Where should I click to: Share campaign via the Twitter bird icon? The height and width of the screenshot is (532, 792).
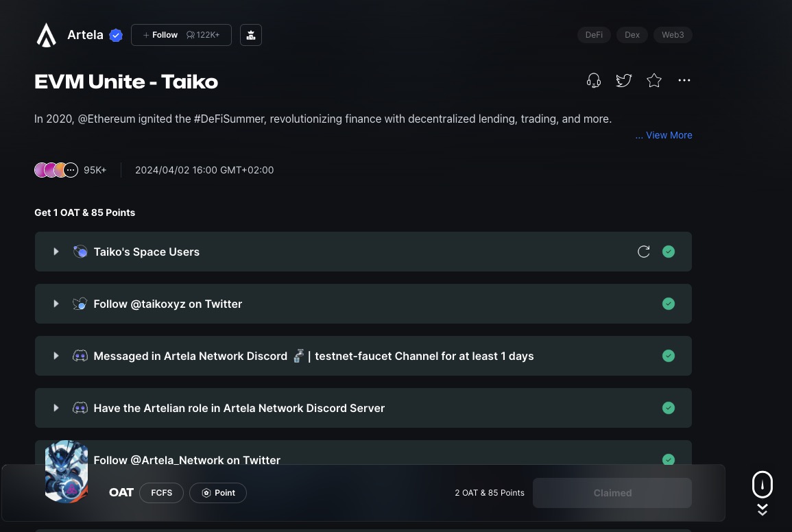(623, 81)
